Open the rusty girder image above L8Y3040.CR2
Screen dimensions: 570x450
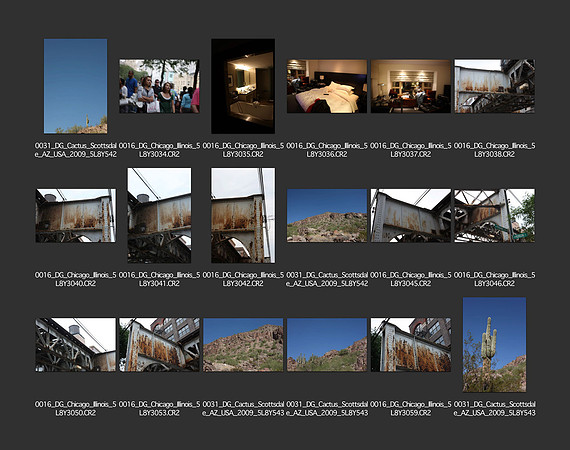(76, 215)
